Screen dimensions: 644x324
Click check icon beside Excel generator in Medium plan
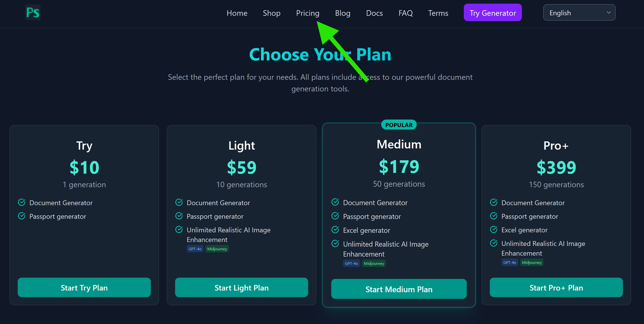click(335, 230)
